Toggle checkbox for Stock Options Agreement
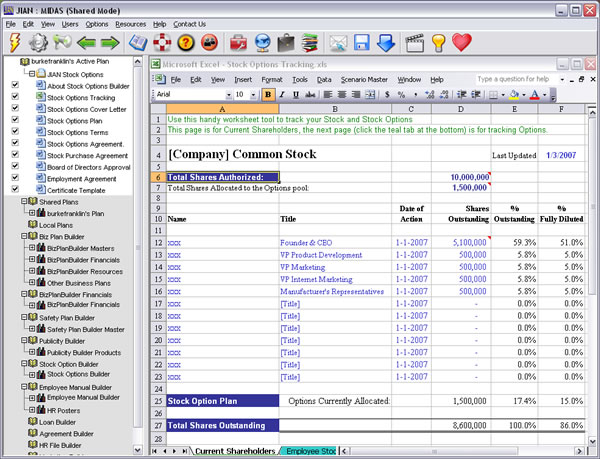The image size is (600, 459). (x=15, y=143)
